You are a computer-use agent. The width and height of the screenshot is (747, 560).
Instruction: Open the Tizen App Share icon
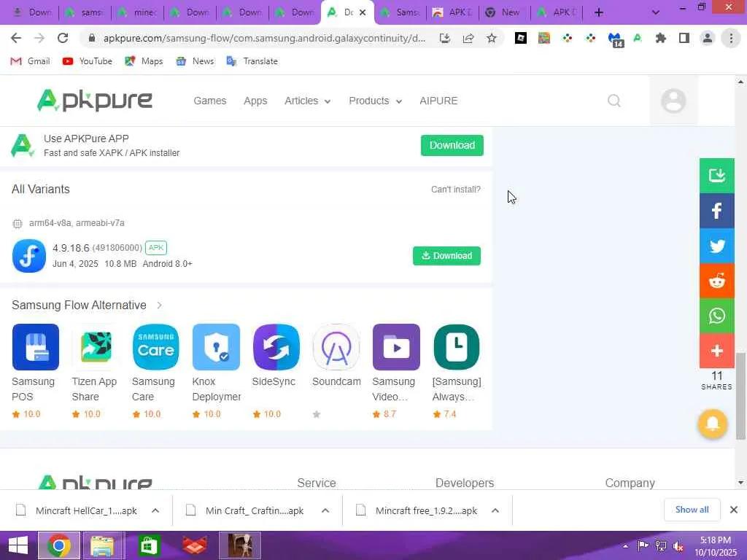[96, 347]
